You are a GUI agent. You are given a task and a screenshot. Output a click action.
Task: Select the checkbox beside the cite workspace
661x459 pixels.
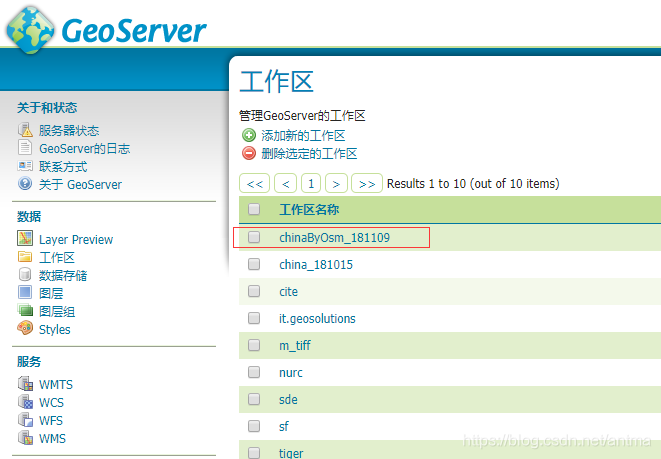point(254,291)
